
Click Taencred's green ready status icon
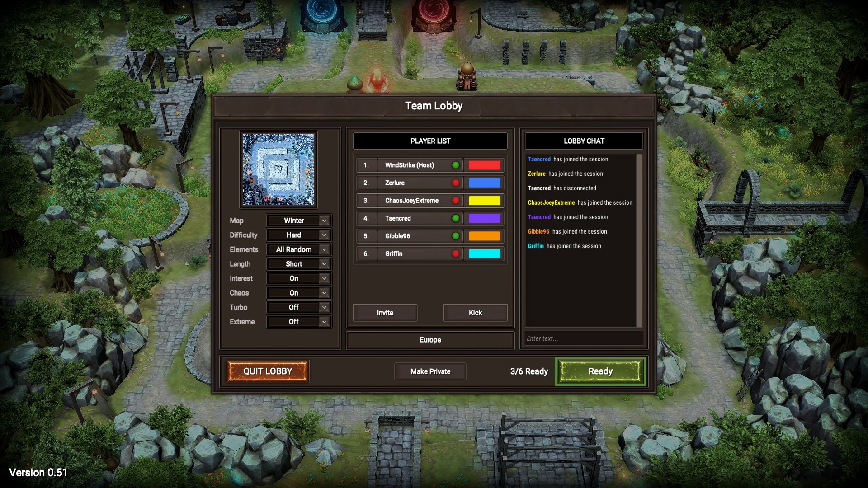coord(455,219)
